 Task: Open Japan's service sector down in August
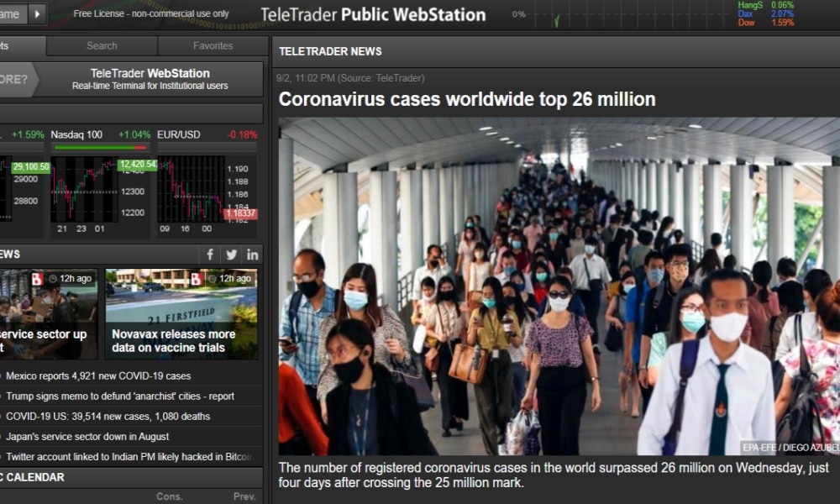(87, 437)
